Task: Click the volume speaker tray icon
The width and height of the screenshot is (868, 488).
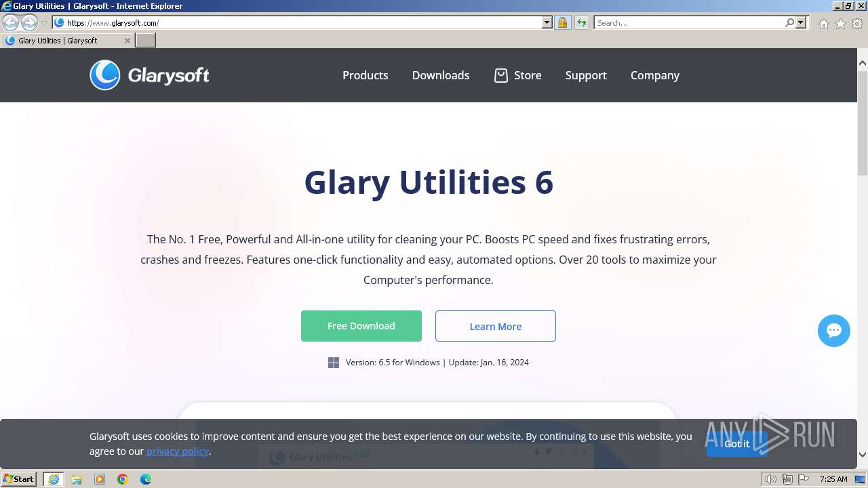Action: pyautogui.click(x=770, y=479)
